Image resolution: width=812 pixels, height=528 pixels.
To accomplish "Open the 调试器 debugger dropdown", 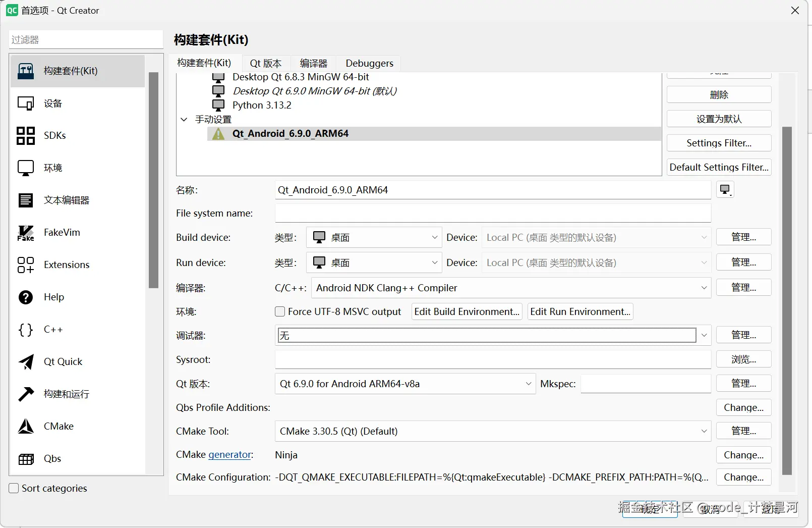I will [x=493, y=335].
